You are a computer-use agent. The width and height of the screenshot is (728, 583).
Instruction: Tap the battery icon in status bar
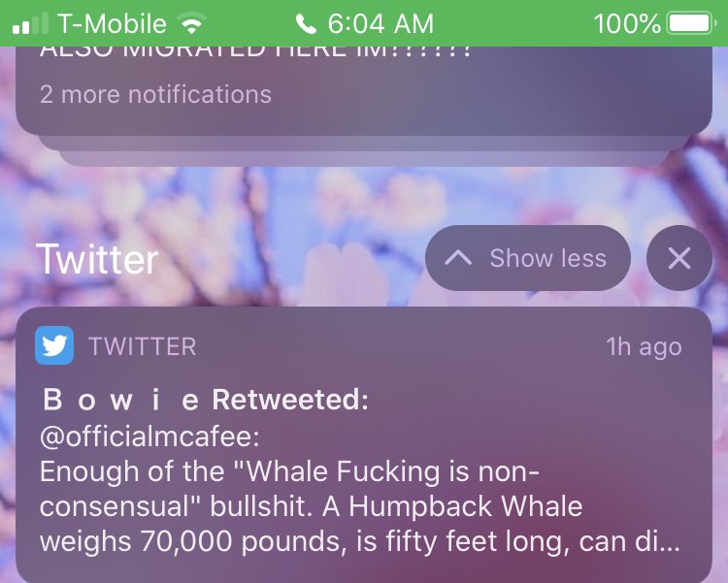tap(691, 23)
